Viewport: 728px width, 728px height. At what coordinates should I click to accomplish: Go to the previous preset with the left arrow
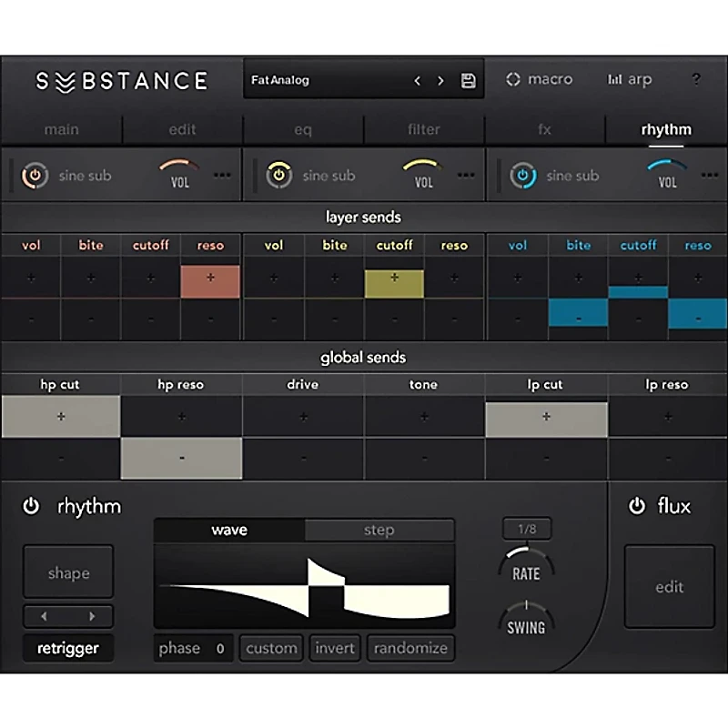tap(417, 80)
